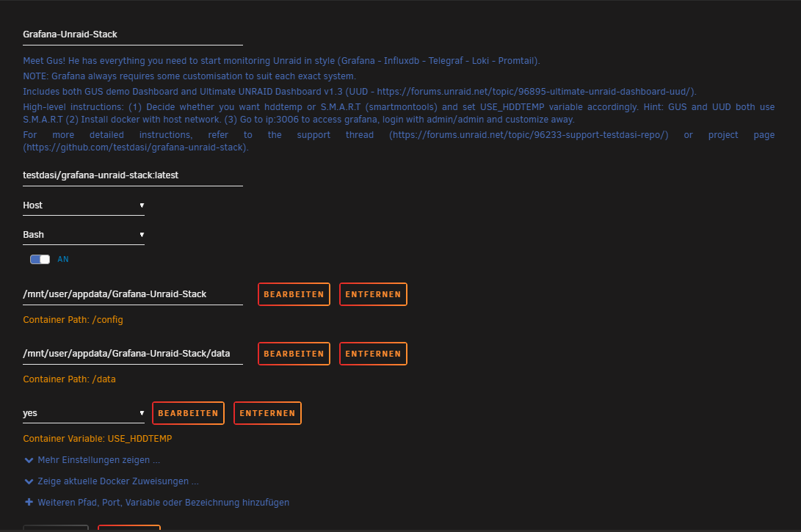
Task: Edit the repository field testdasi/grafana-unraid-stack:latest
Action: tap(133, 175)
